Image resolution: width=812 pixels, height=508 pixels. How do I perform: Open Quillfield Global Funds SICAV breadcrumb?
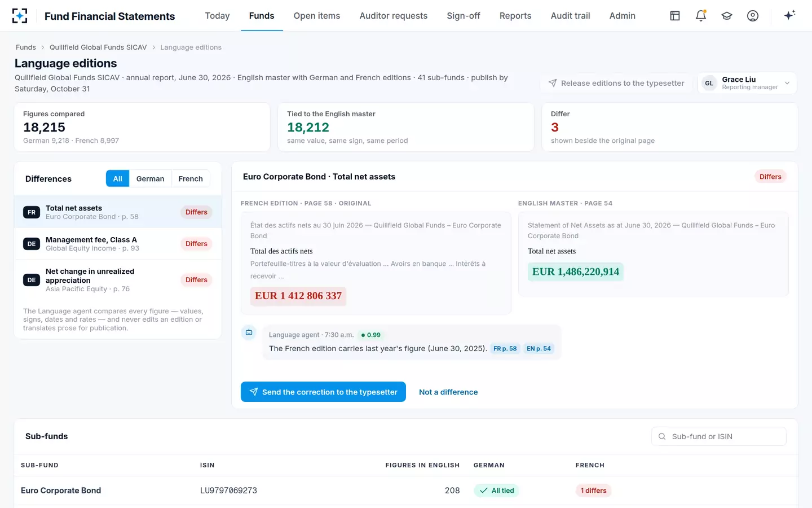(x=98, y=47)
